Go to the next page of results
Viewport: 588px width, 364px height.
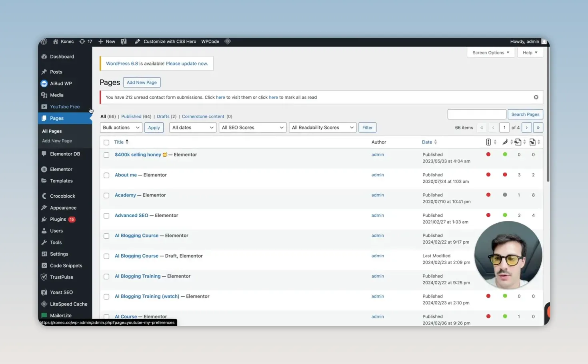[x=527, y=128]
